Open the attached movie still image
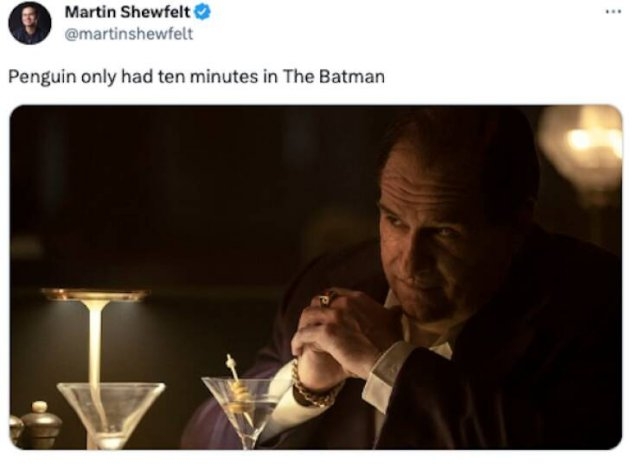This screenshot has height=469, width=640. [315, 276]
